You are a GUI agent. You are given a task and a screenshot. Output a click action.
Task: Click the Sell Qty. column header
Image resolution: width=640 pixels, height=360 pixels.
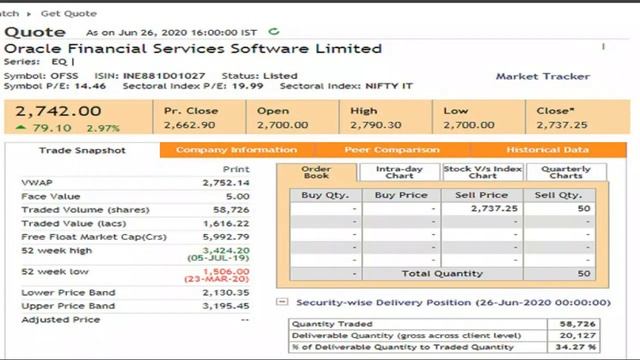click(558, 195)
